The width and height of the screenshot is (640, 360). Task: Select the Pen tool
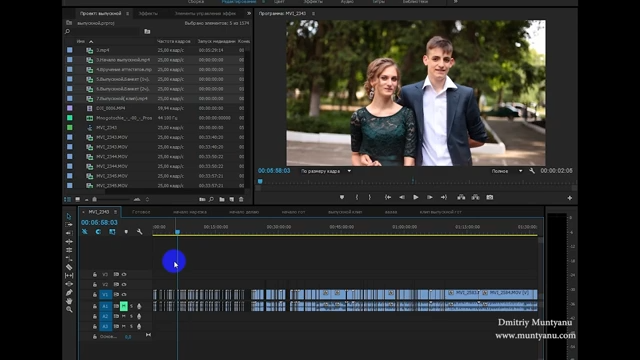coord(69,293)
